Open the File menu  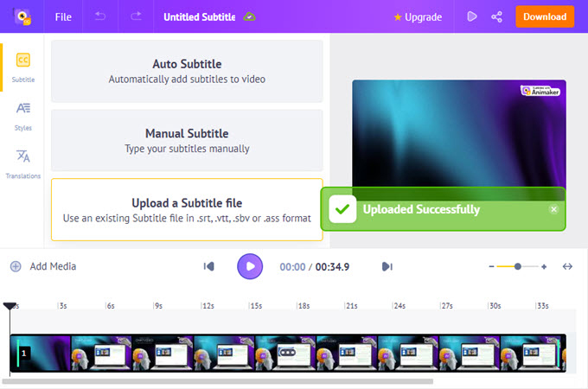pos(63,16)
